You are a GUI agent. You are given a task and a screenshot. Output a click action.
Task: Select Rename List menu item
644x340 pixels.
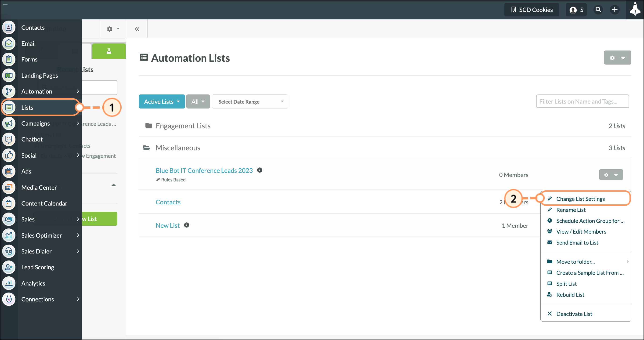pos(571,210)
